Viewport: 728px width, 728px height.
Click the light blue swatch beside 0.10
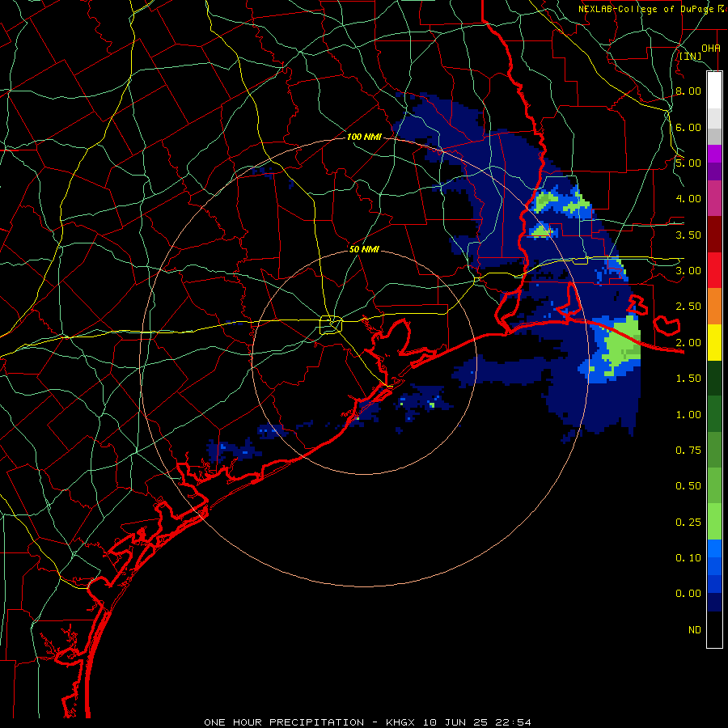714,548
